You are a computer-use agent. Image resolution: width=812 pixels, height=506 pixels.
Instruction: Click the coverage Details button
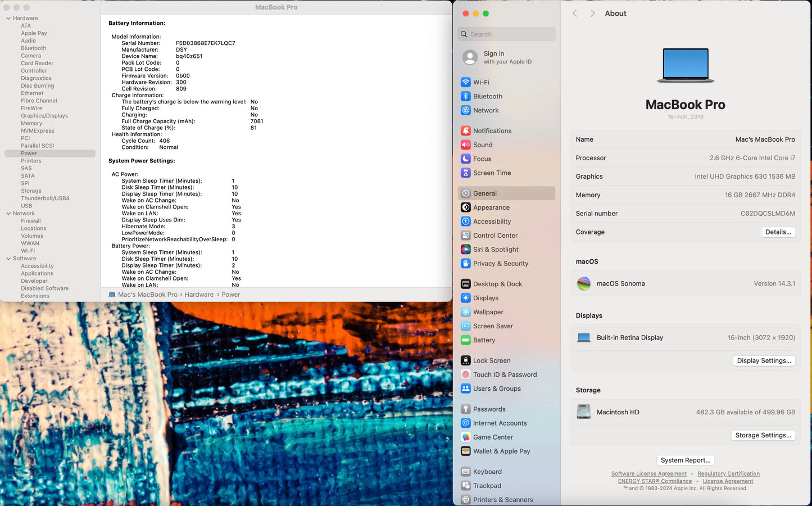778,232
